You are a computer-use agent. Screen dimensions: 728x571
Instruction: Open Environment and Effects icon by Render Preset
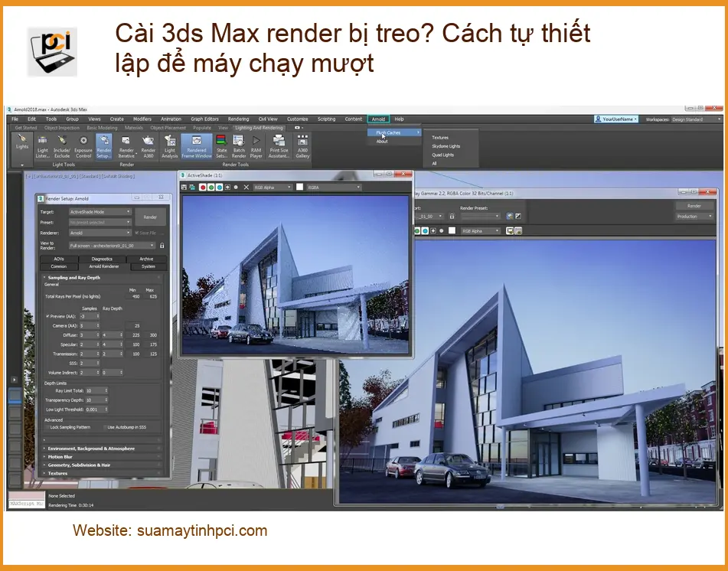pos(518,216)
